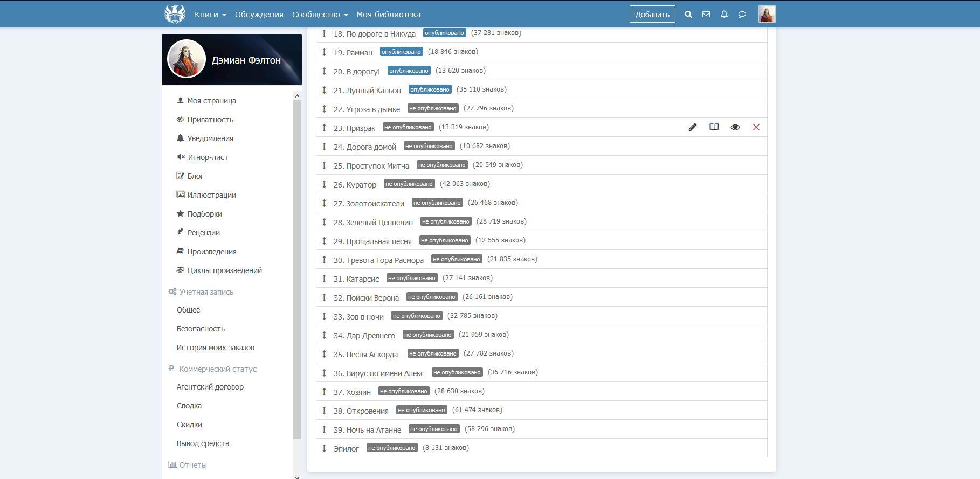Screen dimensions: 980x479
Task: Toggle the не опубликовано badge on Эпилог
Action: [x=392, y=448]
